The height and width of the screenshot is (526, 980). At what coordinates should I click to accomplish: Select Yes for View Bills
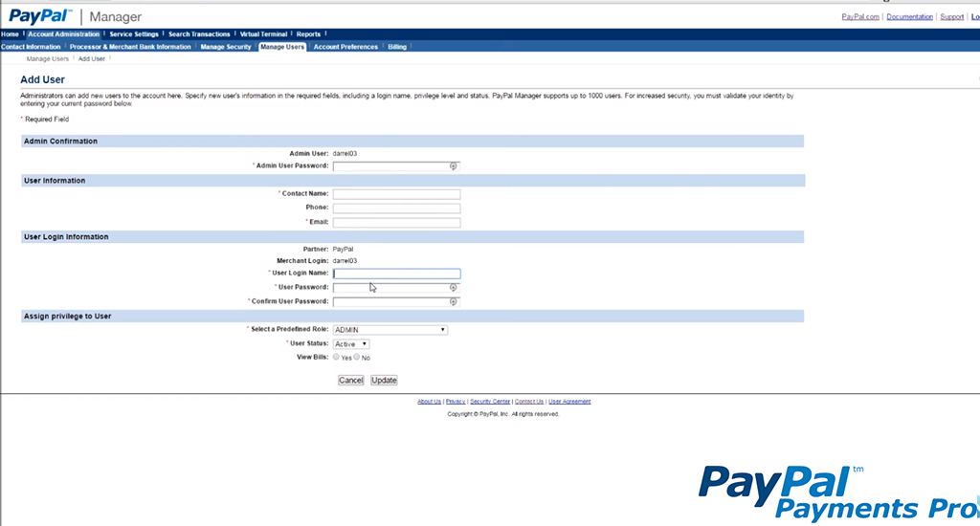(336, 357)
